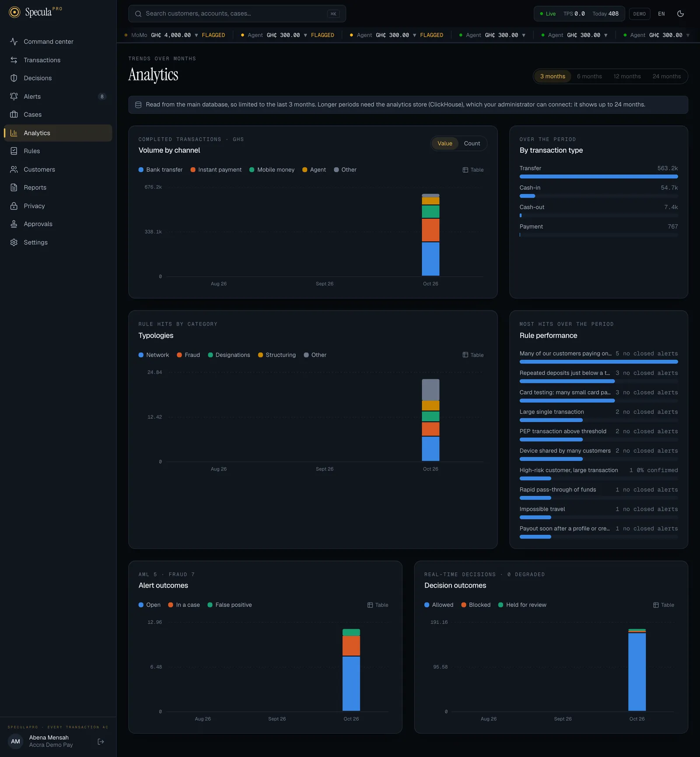Click the Customers people icon
The image size is (700, 757).
(14, 169)
